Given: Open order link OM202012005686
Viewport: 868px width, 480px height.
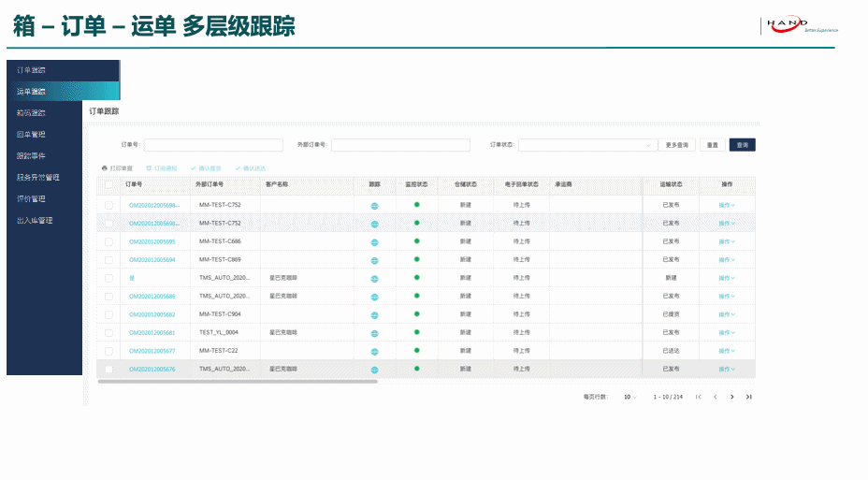Looking at the screenshot, I should (x=152, y=297).
